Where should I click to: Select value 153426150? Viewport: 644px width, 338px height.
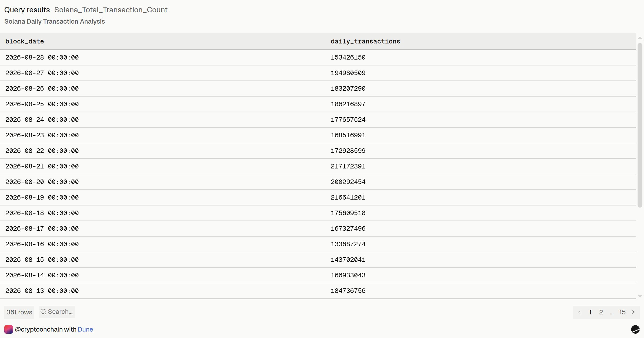tap(348, 57)
